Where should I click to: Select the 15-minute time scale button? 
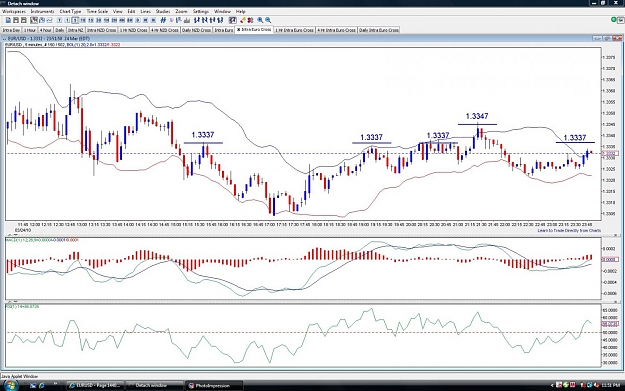pos(91,20)
